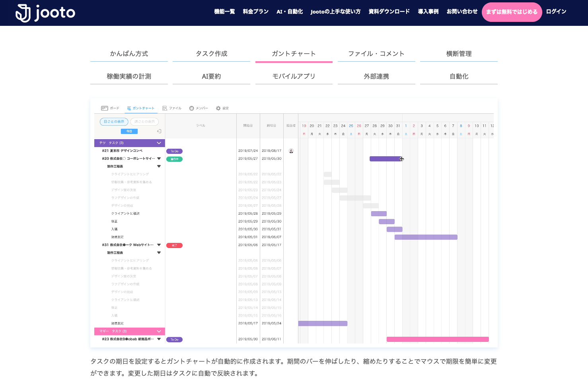This screenshot has width=588, height=392.
Task: Select the dark purple Gantt bar for task #20
Action: (385, 159)
